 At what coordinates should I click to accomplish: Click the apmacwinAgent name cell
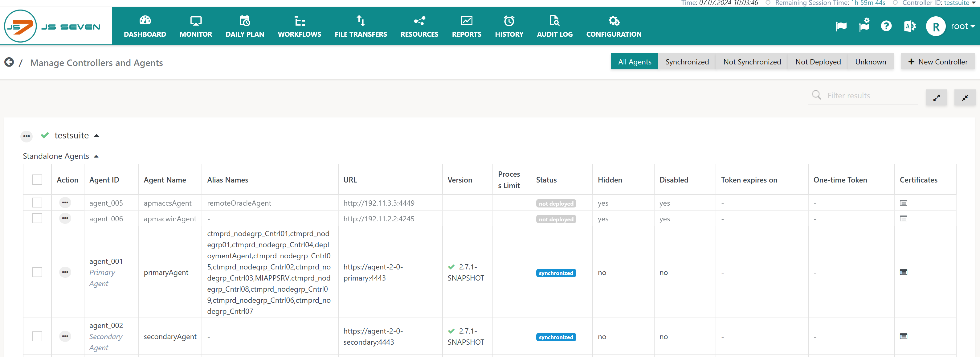tap(170, 219)
